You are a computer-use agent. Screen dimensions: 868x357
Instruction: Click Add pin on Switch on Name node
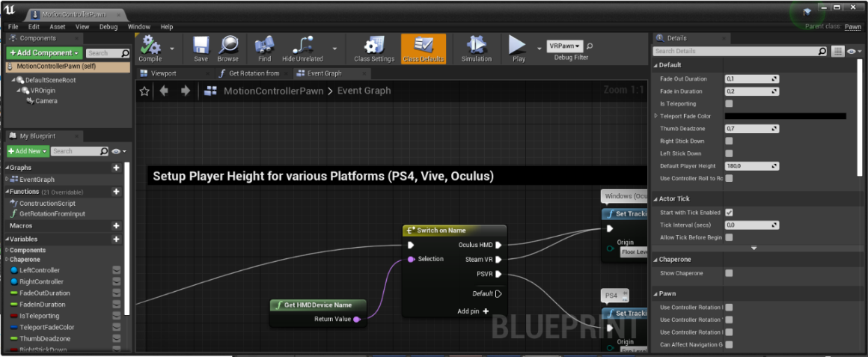pyautogui.click(x=473, y=311)
